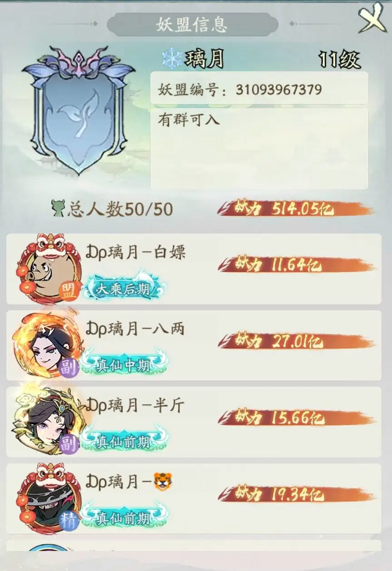Image resolution: width=392 pixels, height=571 pixels.
Task: Tap the orange 盟 leader badge
Action: 69,292
